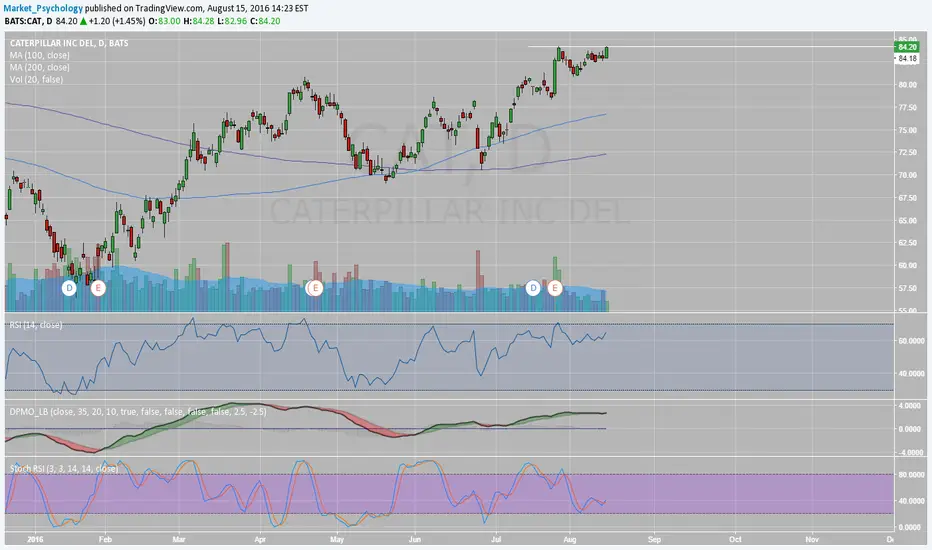Click the 72.50 price axis label
The height and width of the screenshot is (550, 932).
click(908, 153)
